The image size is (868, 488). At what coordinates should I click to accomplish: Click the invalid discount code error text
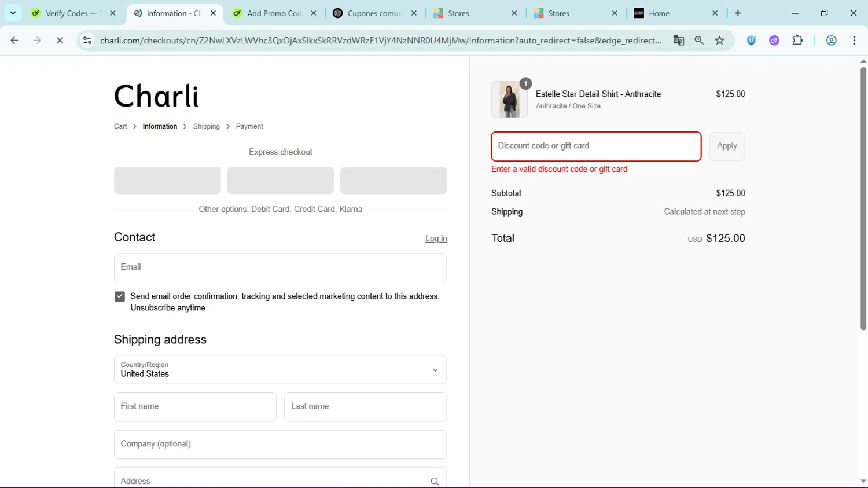point(559,169)
